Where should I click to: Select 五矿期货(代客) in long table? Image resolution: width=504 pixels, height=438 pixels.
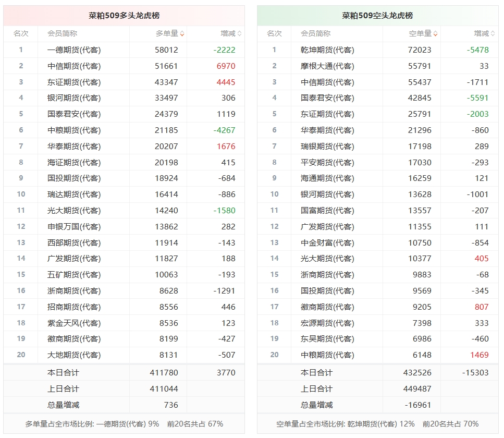74,275
